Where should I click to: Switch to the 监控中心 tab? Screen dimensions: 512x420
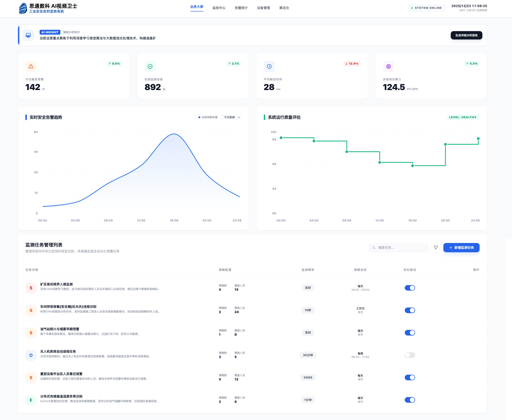pos(219,8)
